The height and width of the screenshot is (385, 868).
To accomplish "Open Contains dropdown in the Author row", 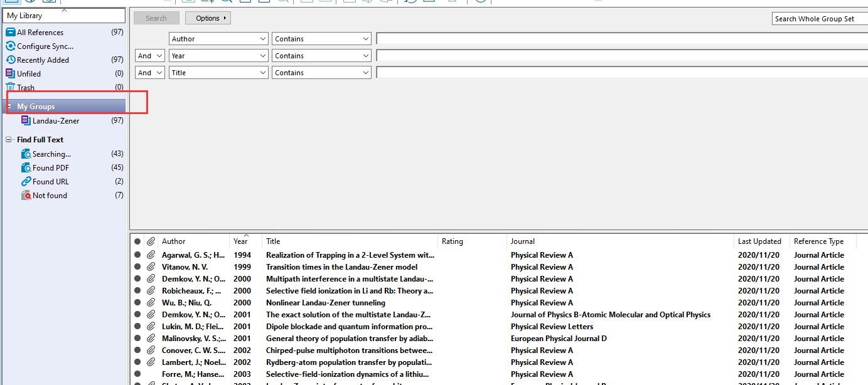I will click(322, 39).
